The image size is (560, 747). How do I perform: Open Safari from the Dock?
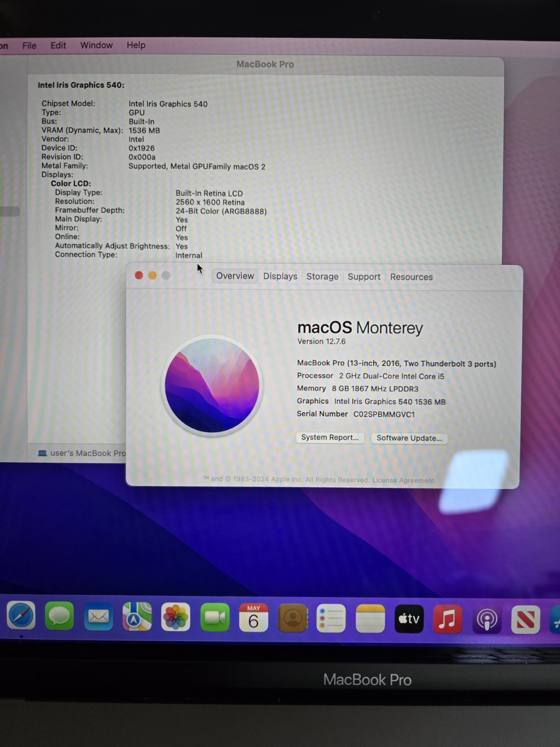21,616
